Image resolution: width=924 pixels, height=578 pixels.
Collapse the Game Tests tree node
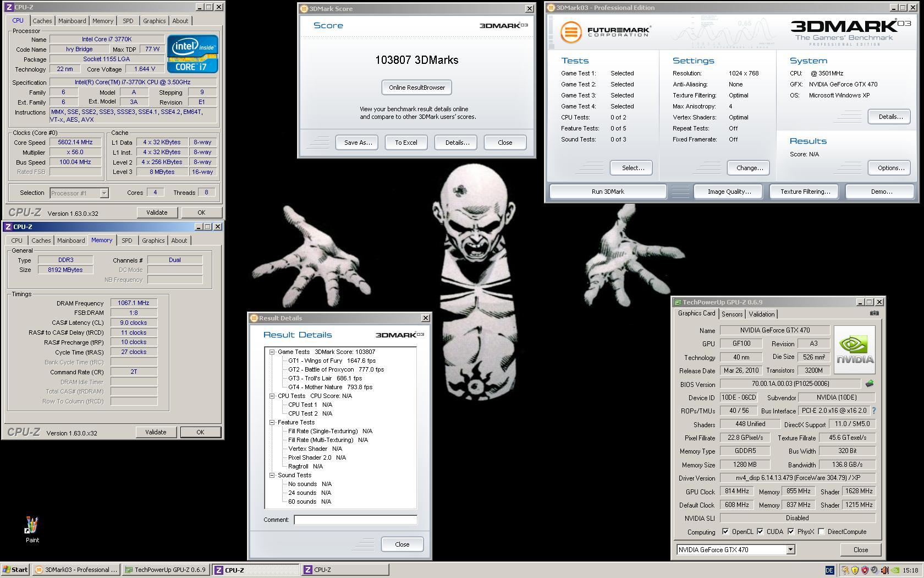coord(272,352)
